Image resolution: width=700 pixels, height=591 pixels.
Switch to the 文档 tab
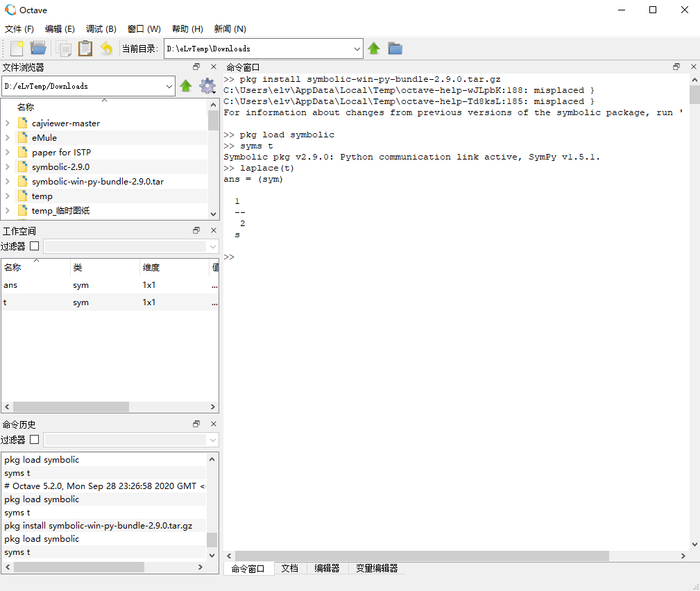click(x=290, y=568)
